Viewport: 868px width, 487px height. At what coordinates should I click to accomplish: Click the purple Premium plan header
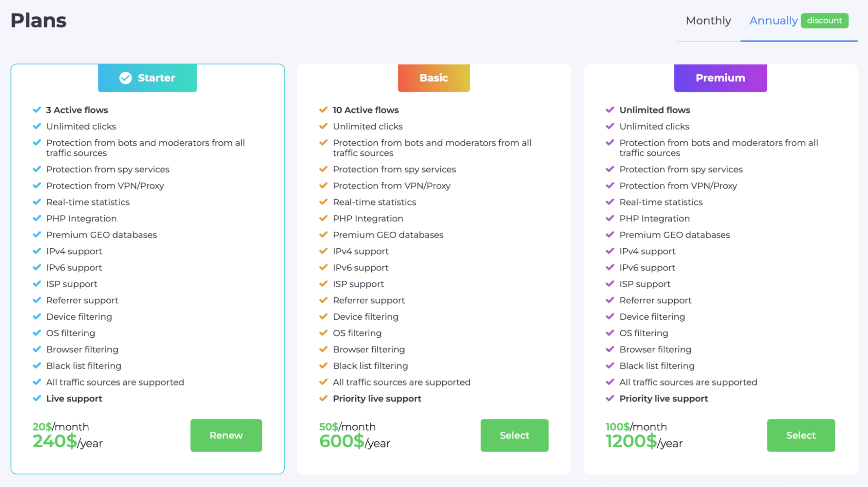[x=720, y=78]
